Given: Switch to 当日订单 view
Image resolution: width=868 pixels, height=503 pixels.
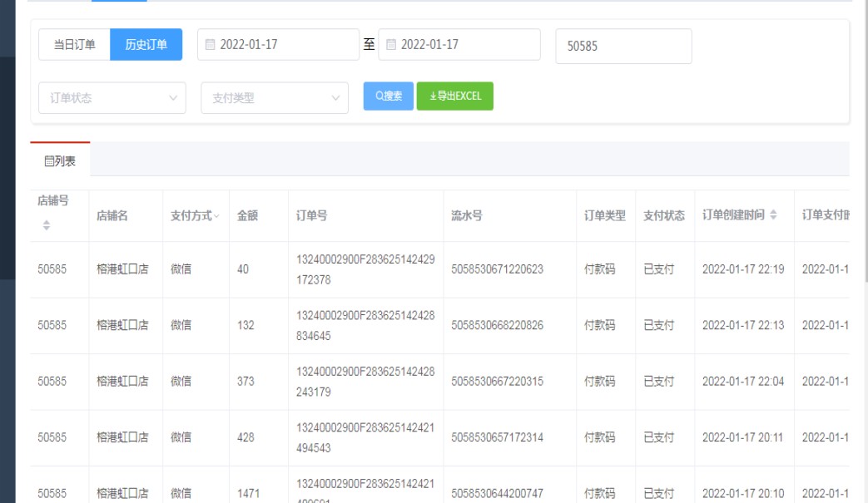Looking at the screenshot, I should (74, 45).
